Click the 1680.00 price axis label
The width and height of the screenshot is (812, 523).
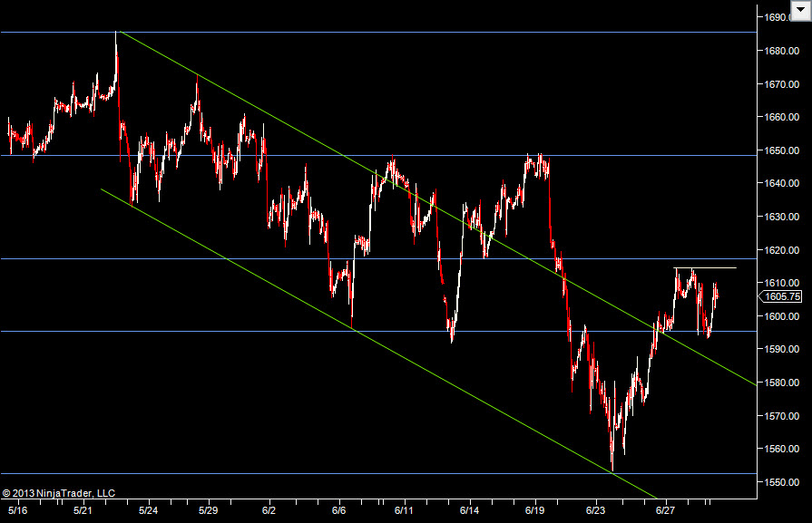tap(781, 51)
